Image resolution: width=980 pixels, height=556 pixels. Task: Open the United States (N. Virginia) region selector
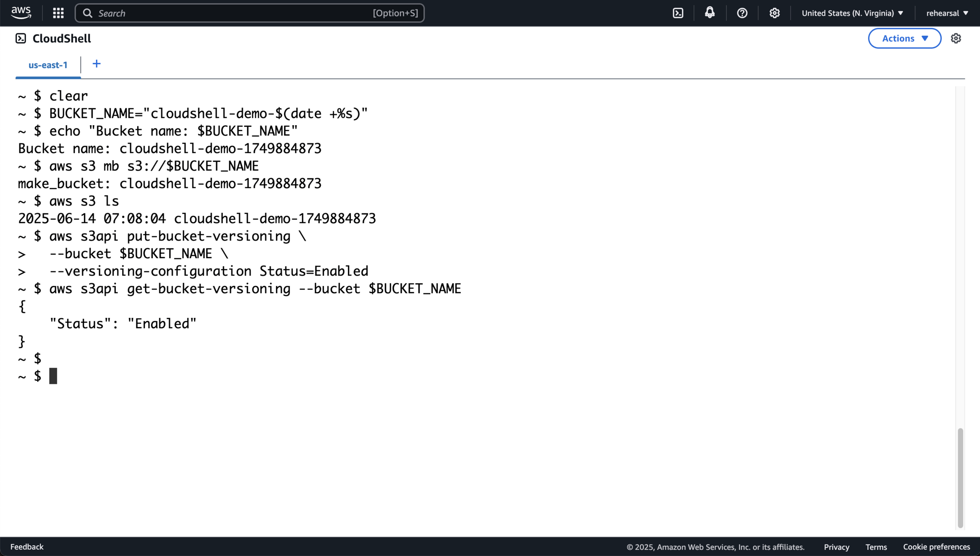tap(852, 13)
